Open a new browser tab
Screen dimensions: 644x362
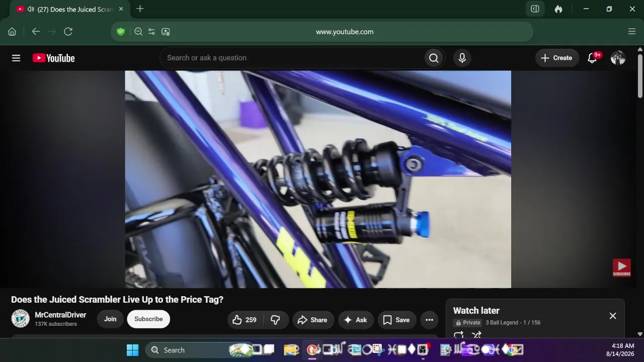point(140,9)
